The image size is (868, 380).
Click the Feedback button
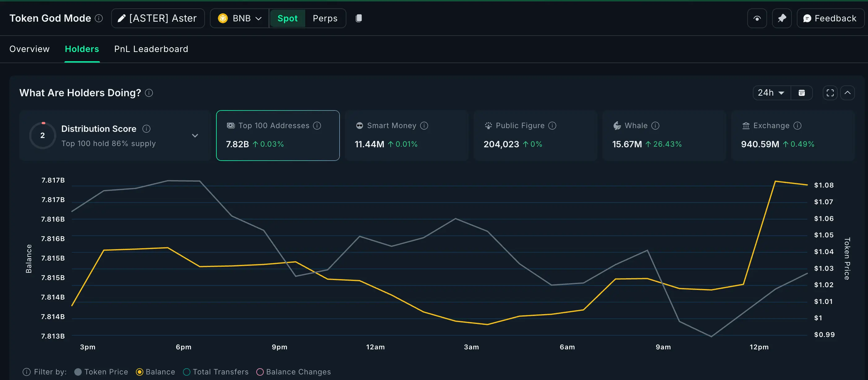coord(830,18)
